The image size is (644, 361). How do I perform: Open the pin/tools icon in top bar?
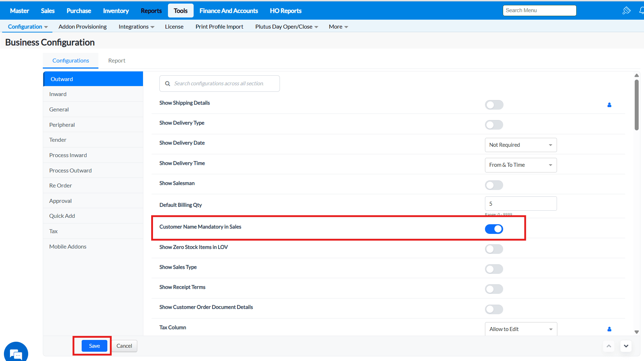click(x=627, y=10)
